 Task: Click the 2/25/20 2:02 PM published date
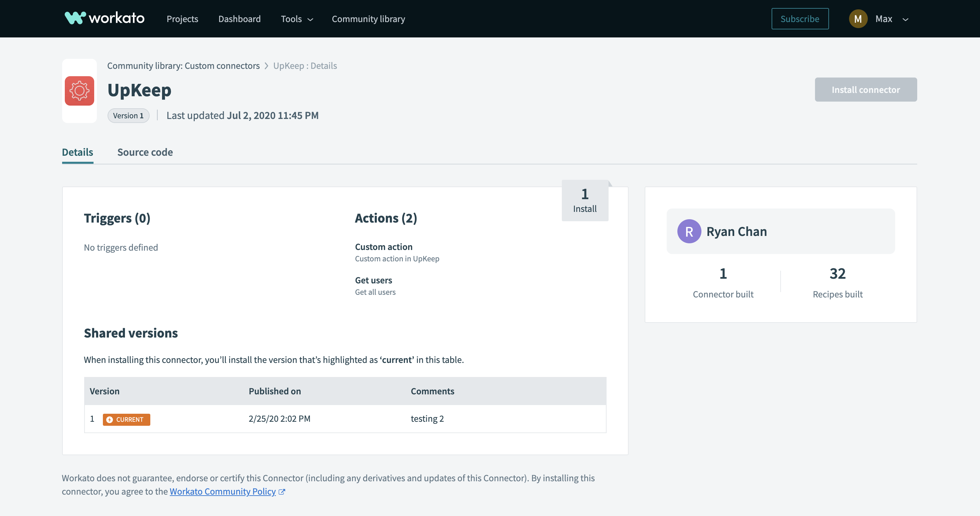tap(280, 419)
